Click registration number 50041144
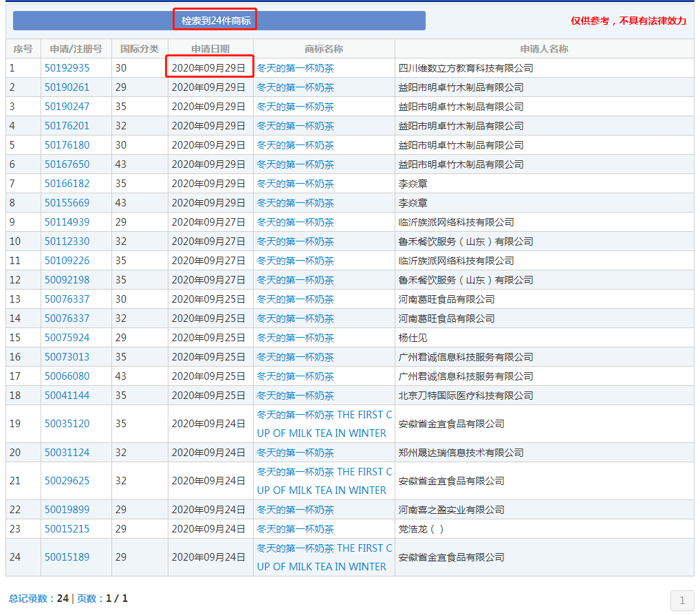700x615 pixels. [x=67, y=396]
